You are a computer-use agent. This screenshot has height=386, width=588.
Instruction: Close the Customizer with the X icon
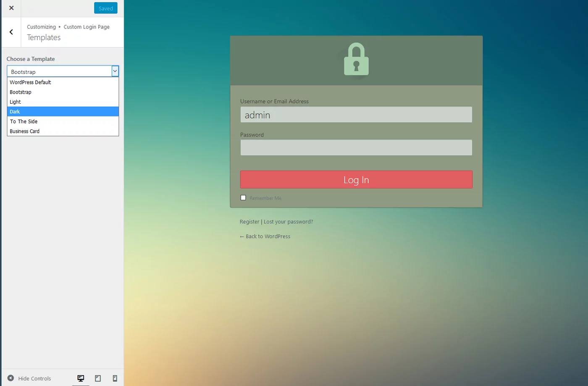pos(11,8)
